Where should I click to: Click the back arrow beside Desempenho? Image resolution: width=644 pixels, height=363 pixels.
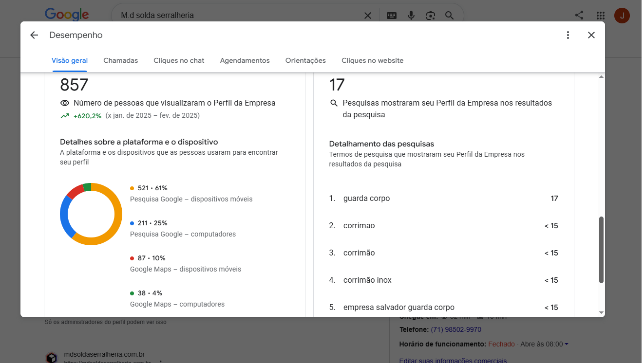click(34, 35)
